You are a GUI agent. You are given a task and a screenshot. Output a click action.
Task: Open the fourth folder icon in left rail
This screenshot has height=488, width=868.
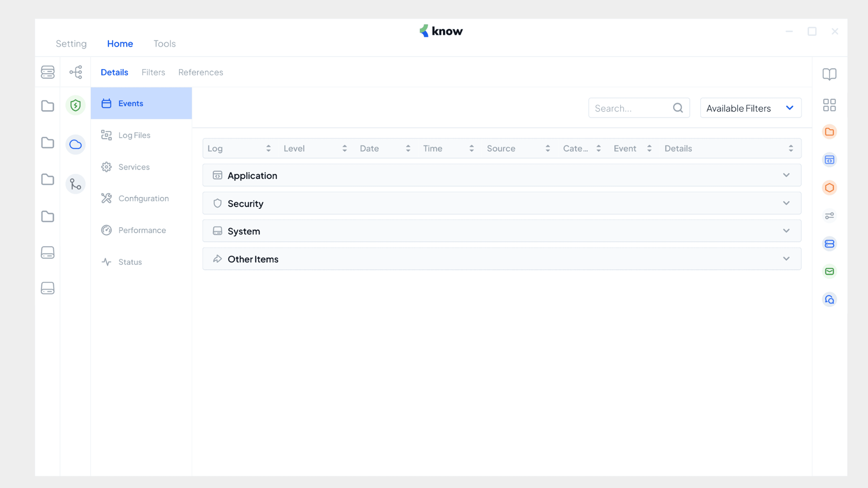pos(47,216)
